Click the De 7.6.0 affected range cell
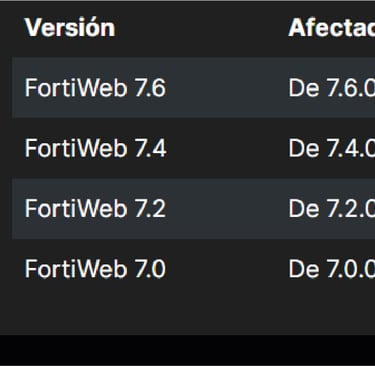The image size is (375, 366). [x=332, y=88]
